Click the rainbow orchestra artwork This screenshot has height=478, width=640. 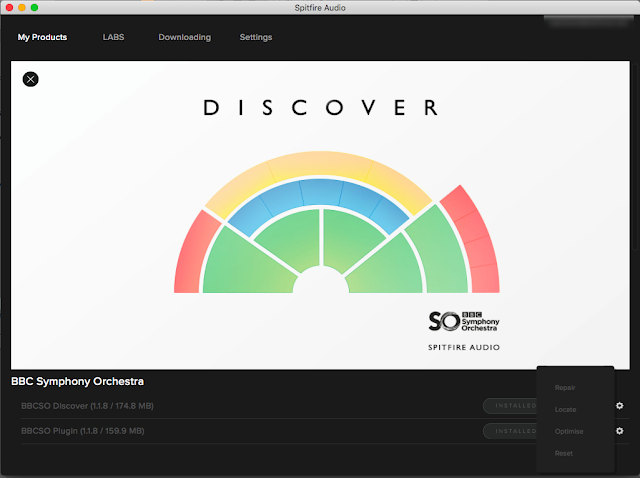[337, 222]
